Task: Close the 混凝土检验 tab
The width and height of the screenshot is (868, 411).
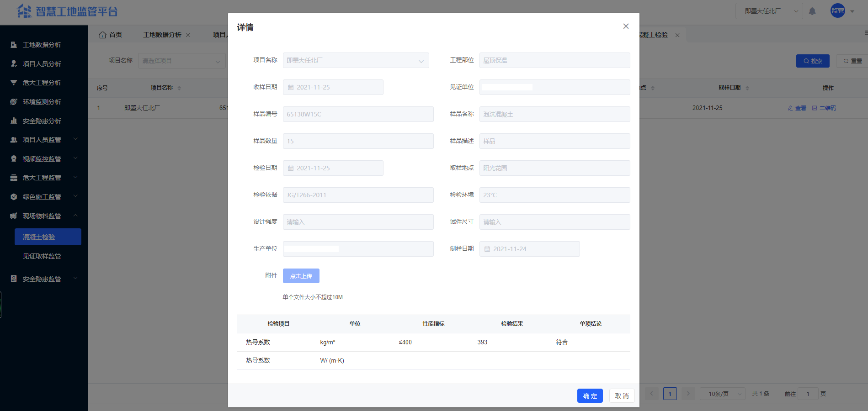Action: click(677, 35)
